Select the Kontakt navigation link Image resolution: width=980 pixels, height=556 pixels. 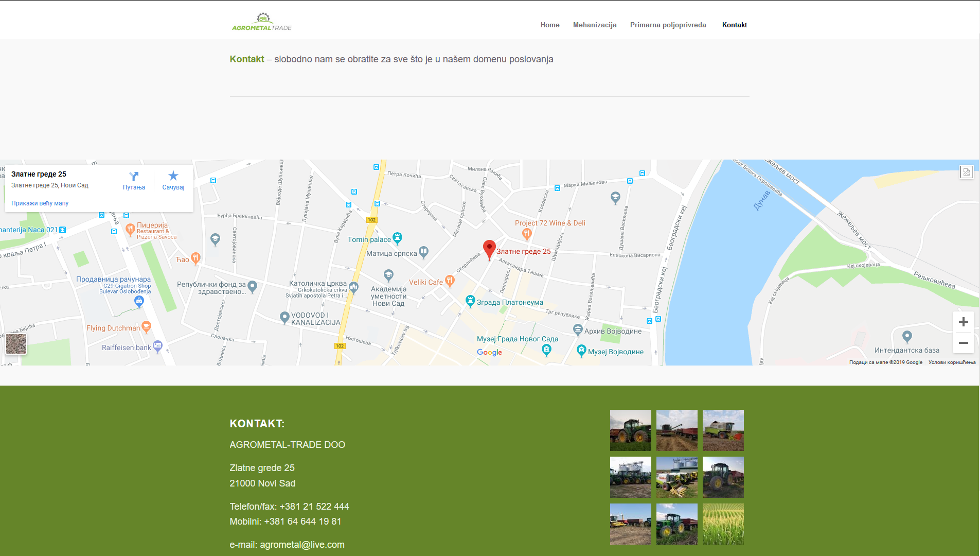734,25
